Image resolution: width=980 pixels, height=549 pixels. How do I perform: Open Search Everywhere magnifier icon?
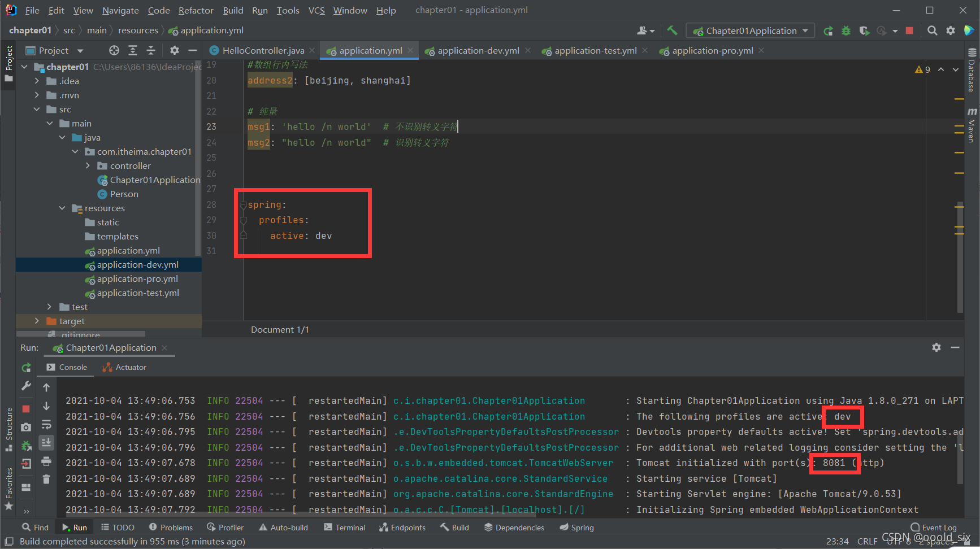[x=933, y=30]
